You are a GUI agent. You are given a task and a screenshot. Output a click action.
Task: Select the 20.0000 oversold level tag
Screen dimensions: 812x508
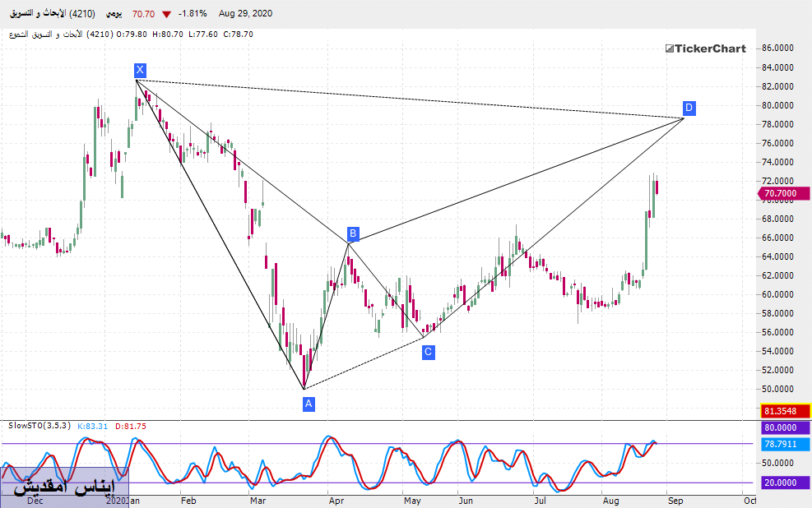point(782,483)
